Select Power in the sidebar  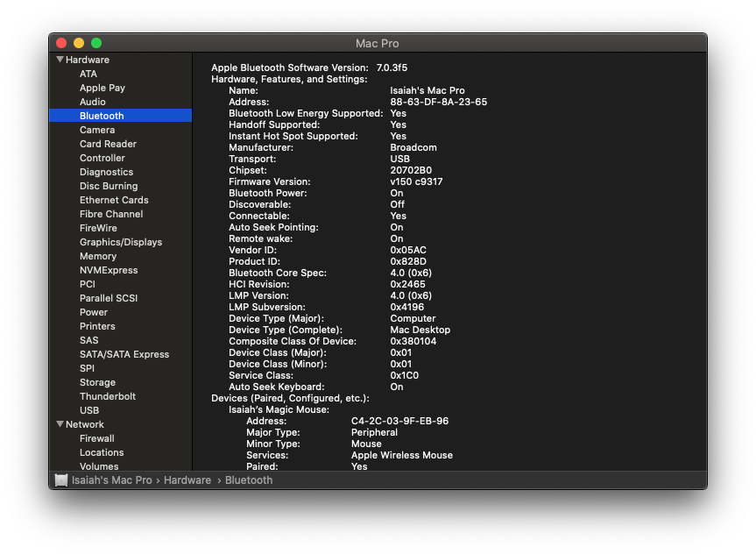pos(94,312)
